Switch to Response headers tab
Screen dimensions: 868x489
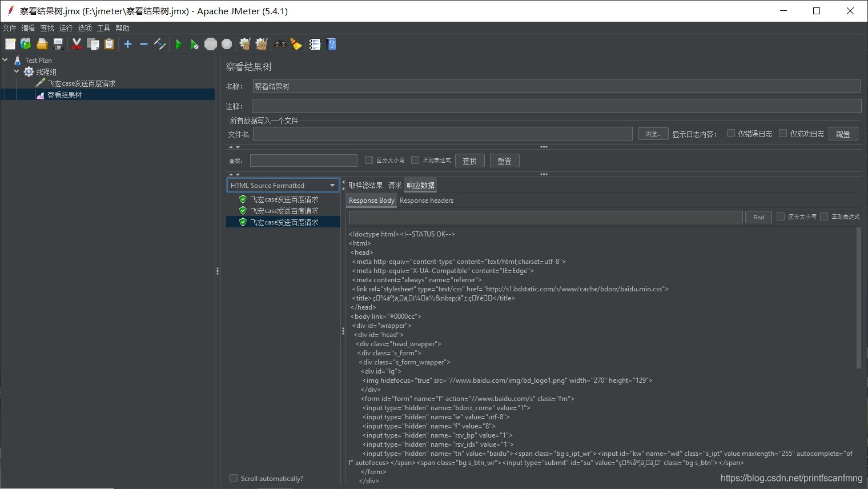click(427, 201)
